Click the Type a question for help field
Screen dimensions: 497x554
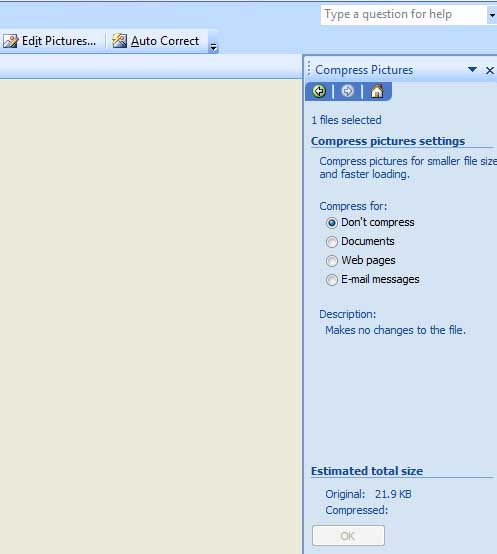404,15
